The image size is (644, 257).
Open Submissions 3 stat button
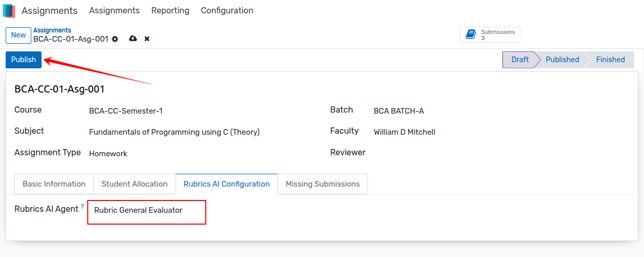click(490, 34)
